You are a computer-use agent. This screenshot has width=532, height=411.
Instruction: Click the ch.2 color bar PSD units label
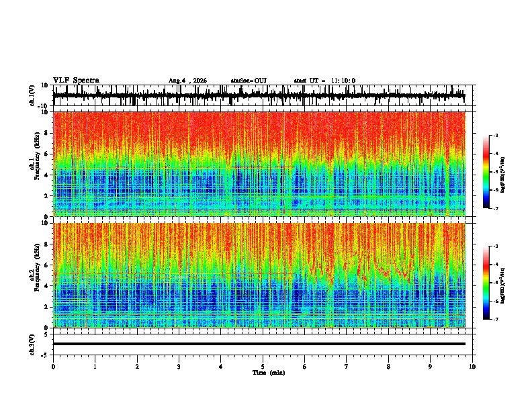503,286
